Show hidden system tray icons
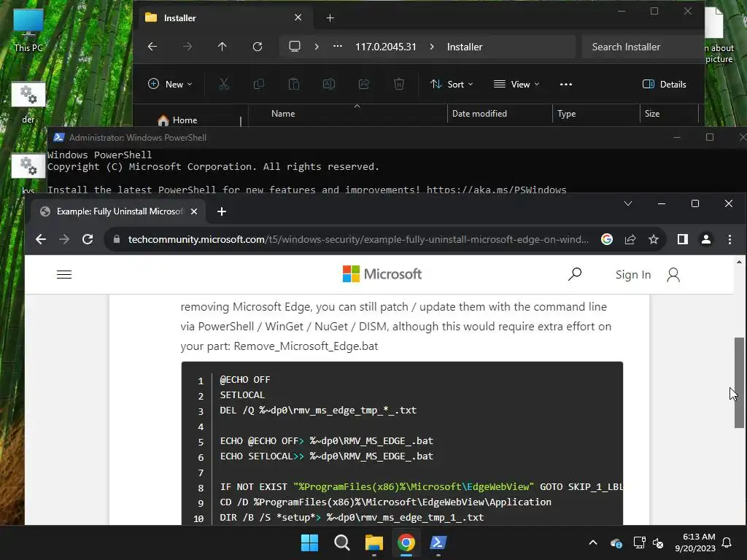The width and height of the screenshot is (747, 560). pos(592,542)
